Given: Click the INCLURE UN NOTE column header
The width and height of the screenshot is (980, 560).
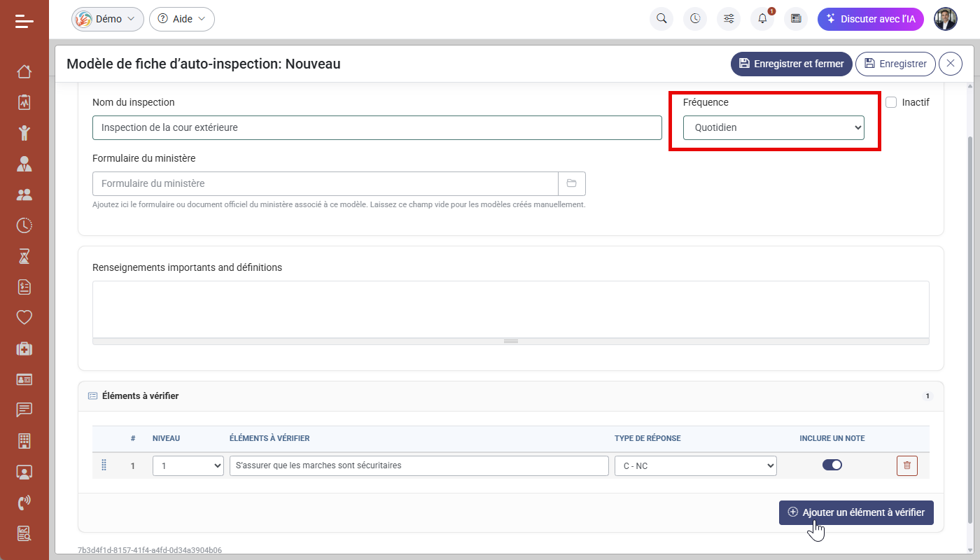Looking at the screenshot, I should click(x=832, y=438).
